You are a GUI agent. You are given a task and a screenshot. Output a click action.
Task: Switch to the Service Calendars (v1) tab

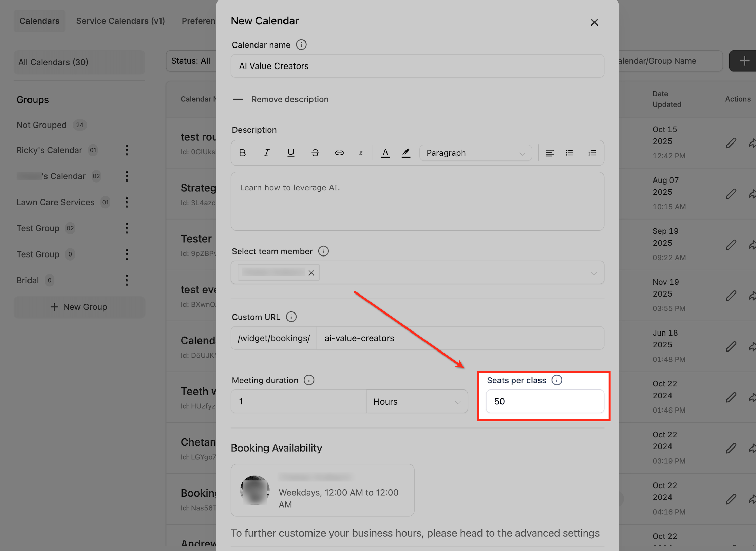click(120, 21)
